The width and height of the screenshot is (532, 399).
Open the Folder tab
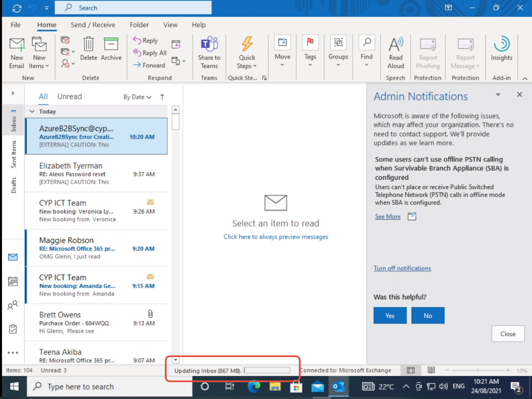[139, 25]
